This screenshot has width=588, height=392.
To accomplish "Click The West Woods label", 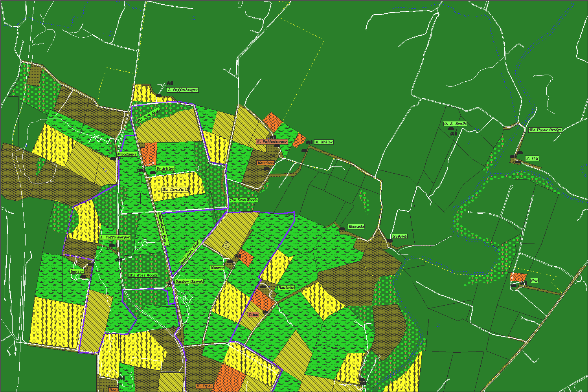I will 143,275.
